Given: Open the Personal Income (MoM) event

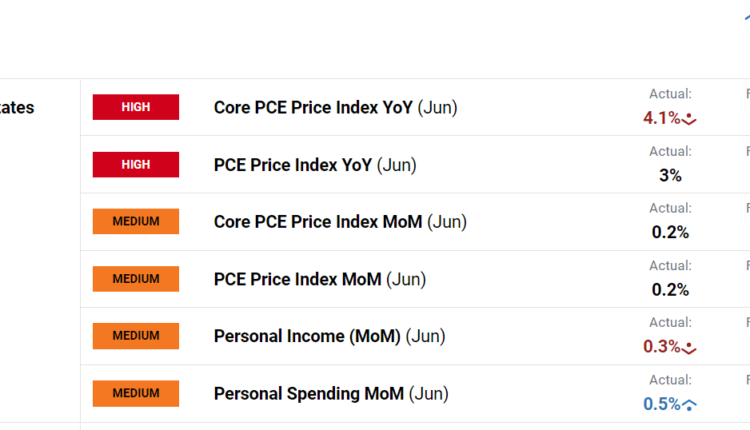Looking at the screenshot, I should tap(329, 336).
